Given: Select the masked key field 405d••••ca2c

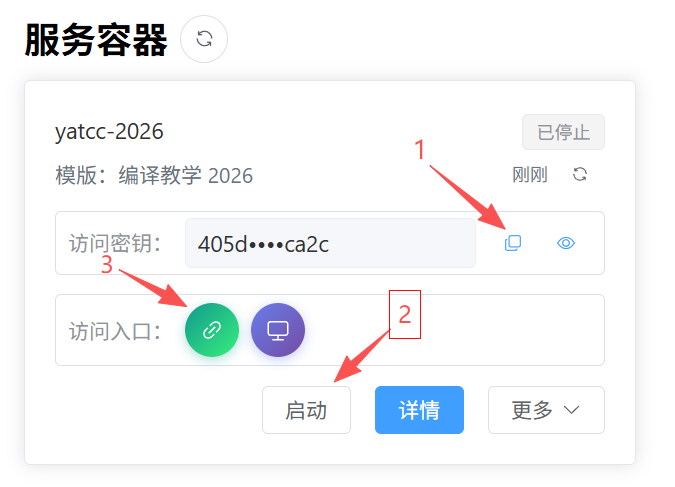Looking at the screenshot, I should 330,243.
